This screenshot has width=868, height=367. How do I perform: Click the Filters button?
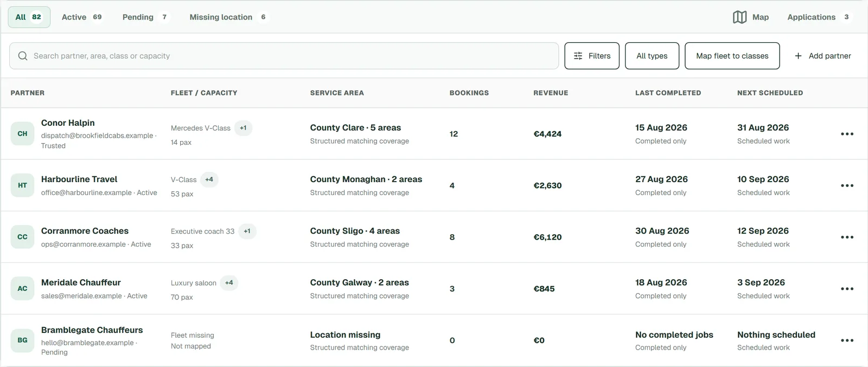point(592,56)
